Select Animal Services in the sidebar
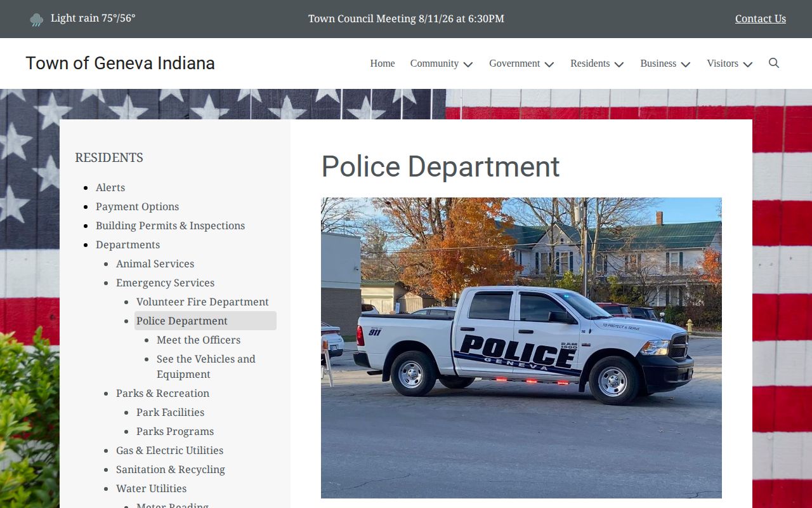This screenshot has width=812, height=508. pyautogui.click(x=155, y=264)
